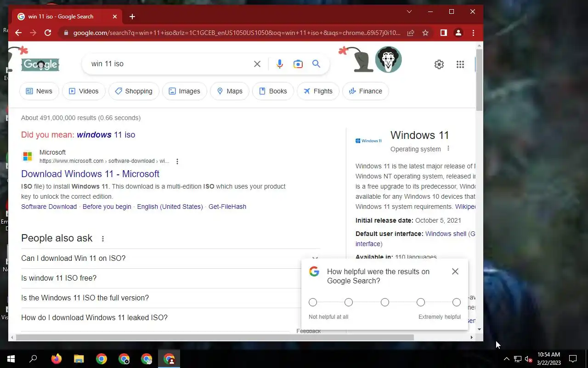The height and width of the screenshot is (368, 588).
Task: Open the 'Before you begin' sitelink
Action: [x=107, y=207]
